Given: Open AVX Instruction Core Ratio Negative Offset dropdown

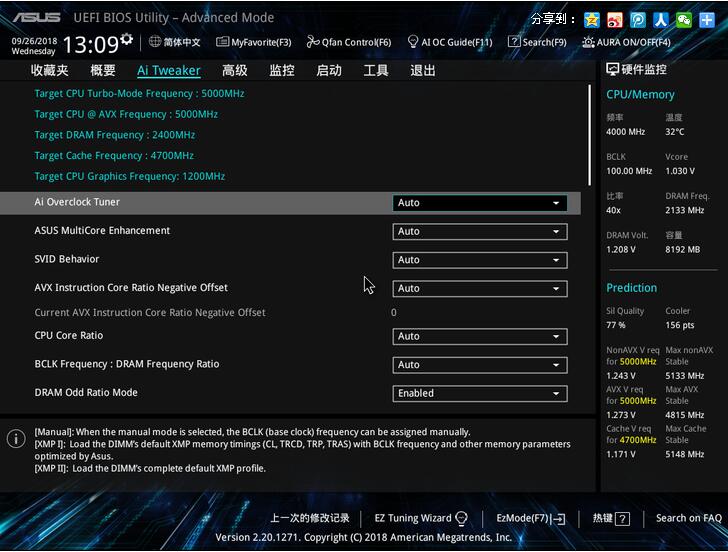Looking at the screenshot, I should tap(480, 289).
